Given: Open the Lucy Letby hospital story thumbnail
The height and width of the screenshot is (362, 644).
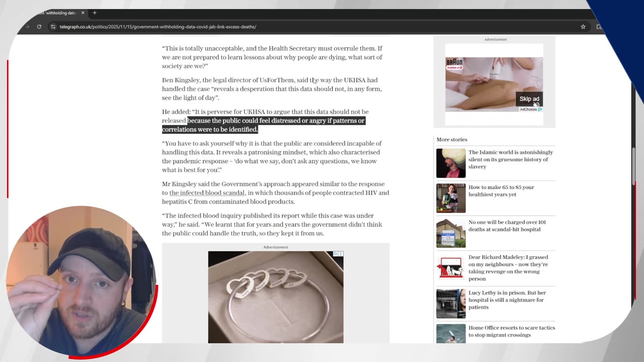Looking at the screenshot, I should pyautogui.click(x=451, y=304).
